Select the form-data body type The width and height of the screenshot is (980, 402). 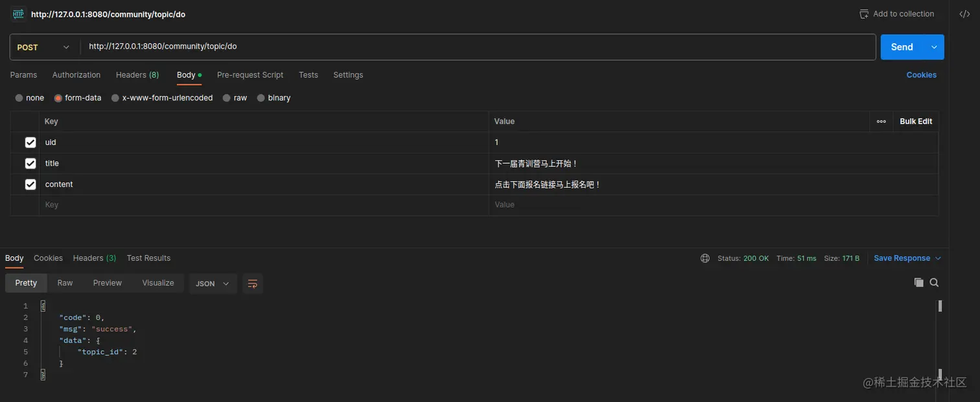pos(78,98)
